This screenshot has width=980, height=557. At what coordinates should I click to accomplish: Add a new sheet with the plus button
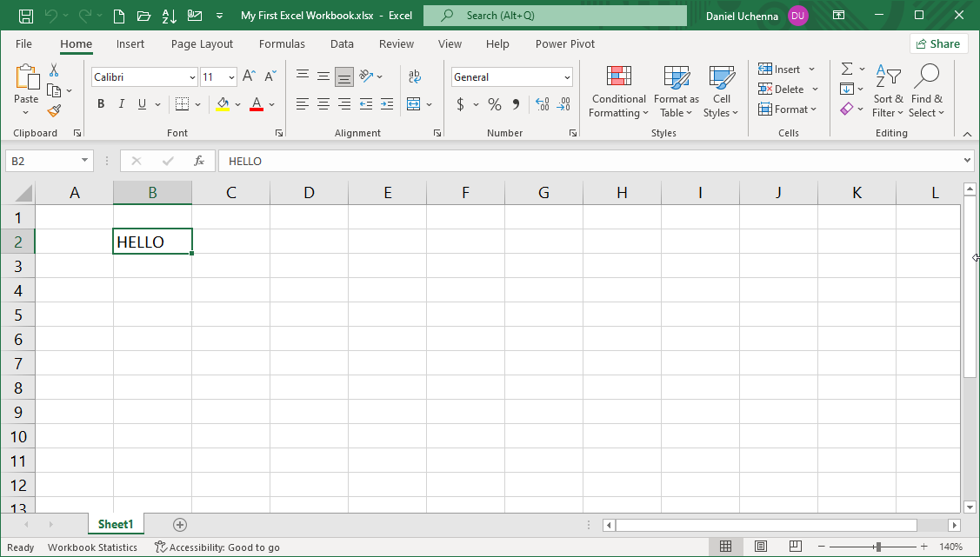(179, 524)
